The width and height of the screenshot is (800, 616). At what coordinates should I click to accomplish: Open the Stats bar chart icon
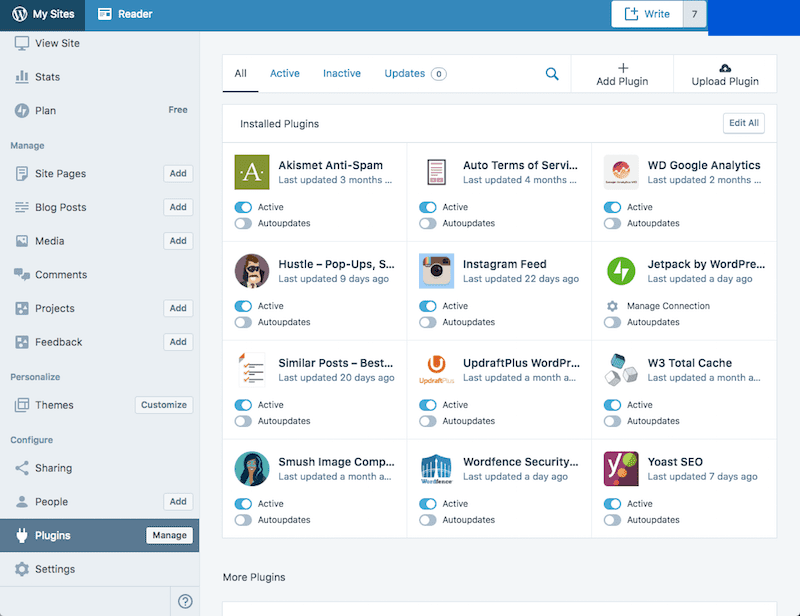(x=22, y=77)
